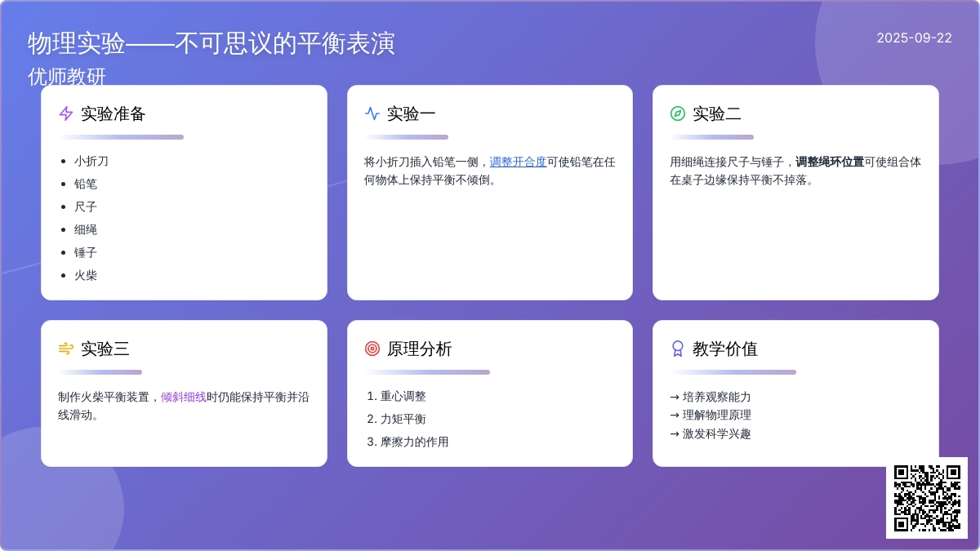Select the list item 小折刀
The height and width of the screenshot is (551, 980).
click(x=91, y=162)
